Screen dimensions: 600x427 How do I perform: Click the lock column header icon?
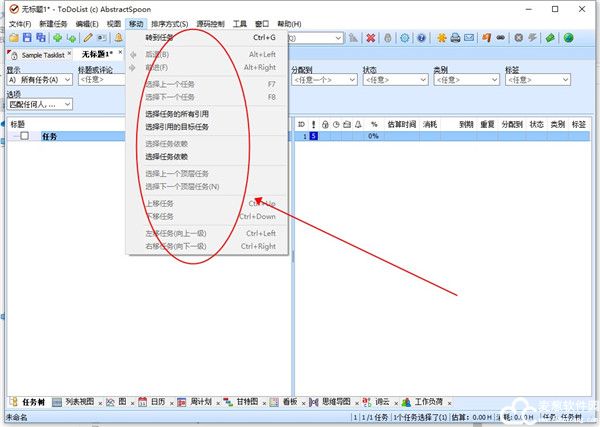pos(325,125)
